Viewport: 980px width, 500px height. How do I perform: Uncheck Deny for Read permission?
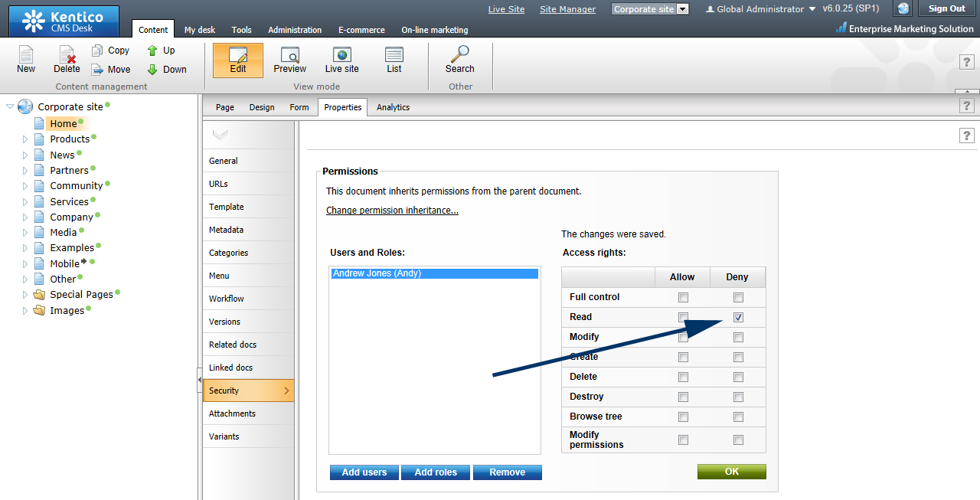(x=738, y=317)
